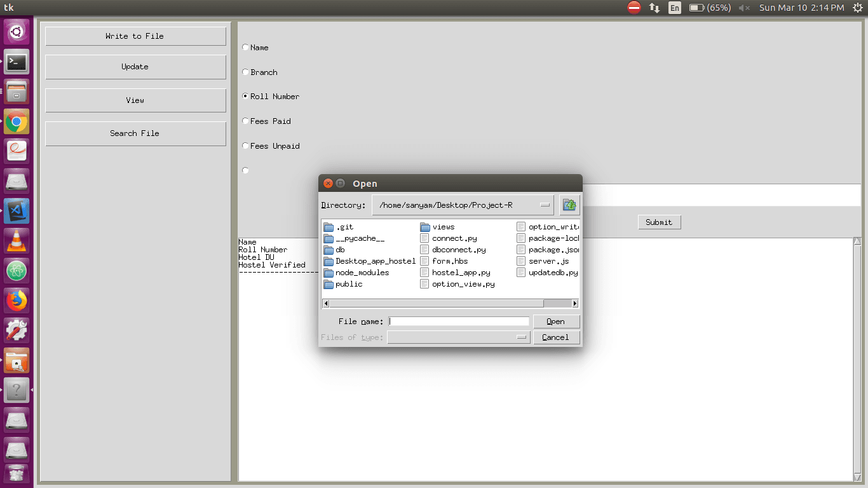Viewport: 868px width, 488px height.
Task: Select the Fees Unpaid radio button
Action: [x=245, y=146]
